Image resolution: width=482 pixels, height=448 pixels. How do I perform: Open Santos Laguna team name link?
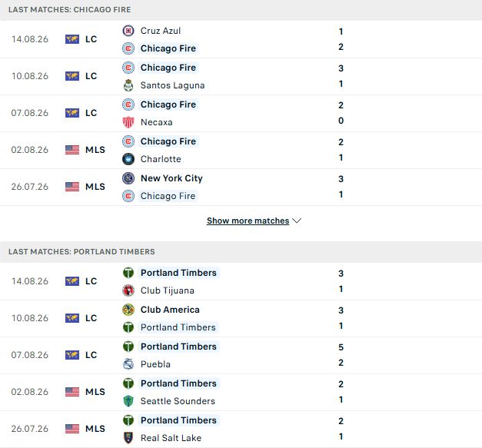(172, 85)
